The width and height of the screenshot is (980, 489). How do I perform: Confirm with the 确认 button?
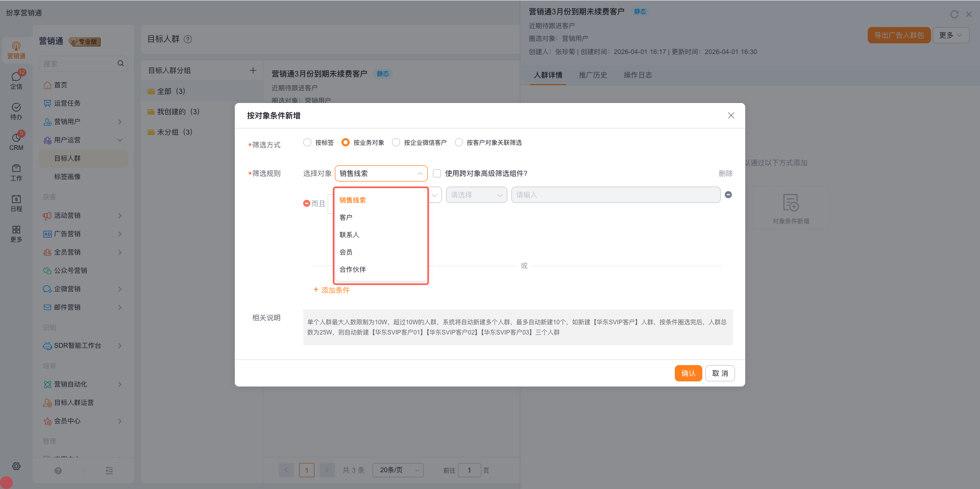point(689,373)
